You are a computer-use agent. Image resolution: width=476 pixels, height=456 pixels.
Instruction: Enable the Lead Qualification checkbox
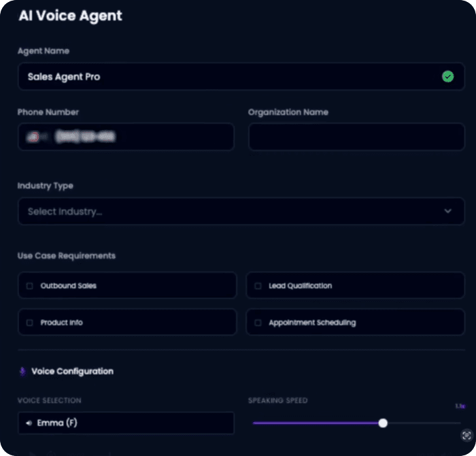point(258,287)
